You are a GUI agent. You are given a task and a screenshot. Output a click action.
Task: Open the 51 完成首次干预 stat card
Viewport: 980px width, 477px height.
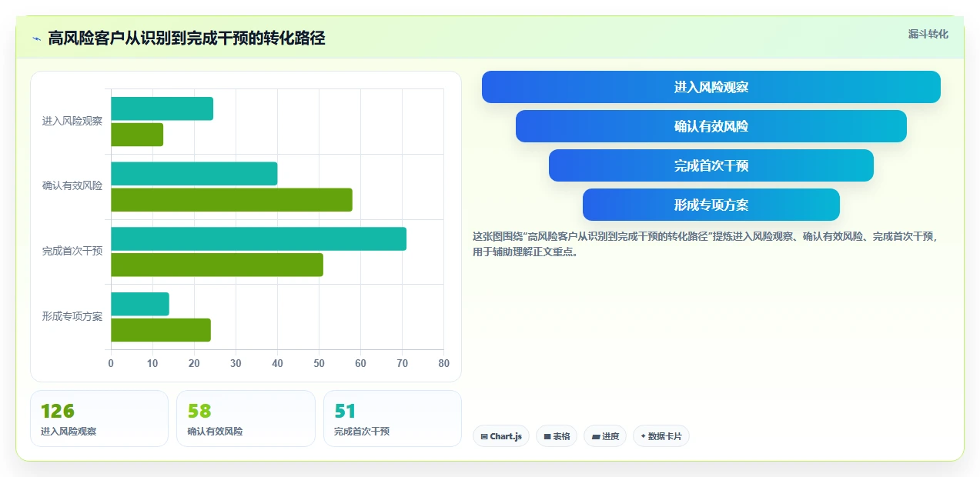(393, 419)
